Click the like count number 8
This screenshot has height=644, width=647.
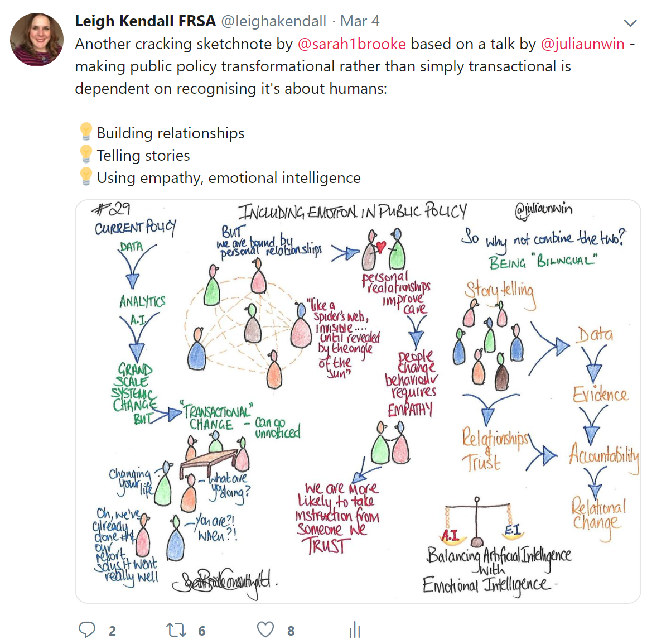pos(291,631)
